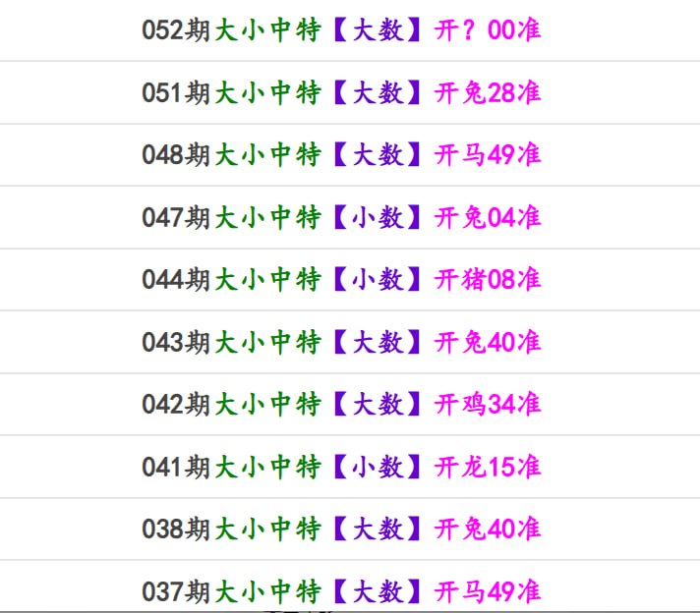This screenshot has width=700, height=613.
Task: Click the 047期 【小数】 prediction
Action: 378,217
